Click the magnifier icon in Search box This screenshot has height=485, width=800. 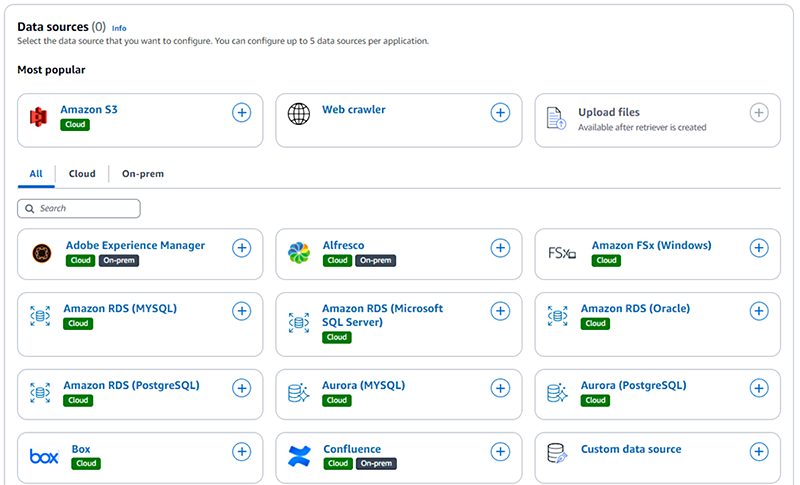click(x=30, y=209)
